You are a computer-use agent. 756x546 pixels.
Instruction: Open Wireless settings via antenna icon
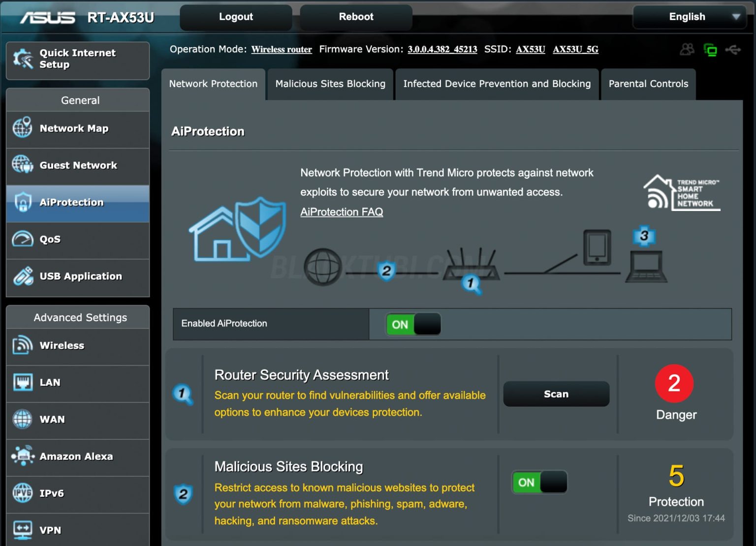[x=22, y=345]
